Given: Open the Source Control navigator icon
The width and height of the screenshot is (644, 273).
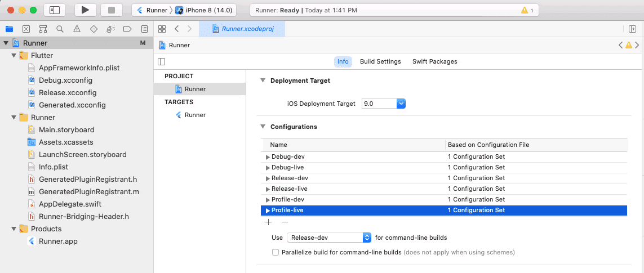Looking at the screenshot, I should (x=26, y=29).
